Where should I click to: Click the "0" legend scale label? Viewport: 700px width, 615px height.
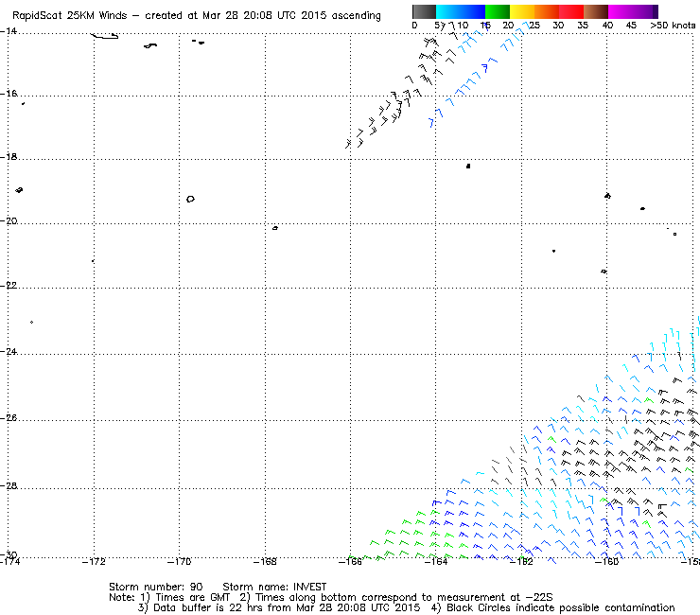tap(414, 26)
